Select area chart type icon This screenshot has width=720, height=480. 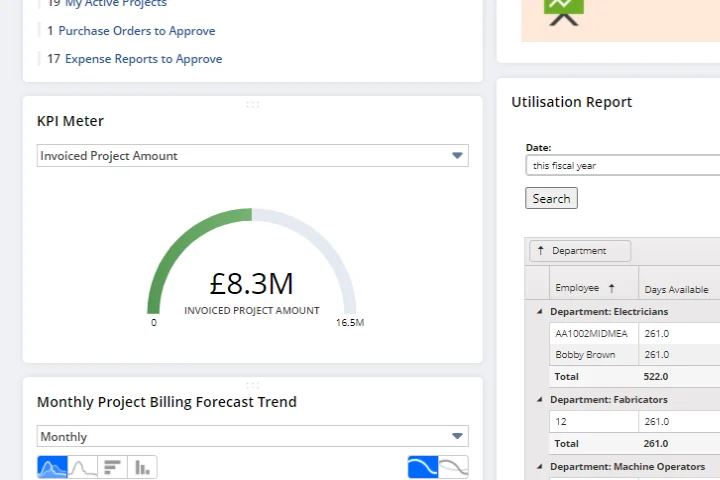point(52,467)
